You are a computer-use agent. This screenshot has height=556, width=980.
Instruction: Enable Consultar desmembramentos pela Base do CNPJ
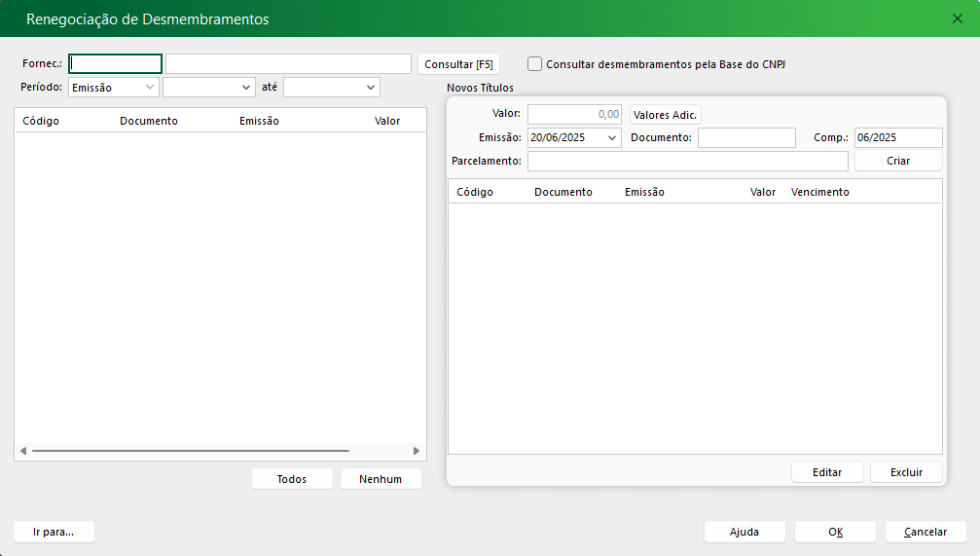tap(535, 64)
